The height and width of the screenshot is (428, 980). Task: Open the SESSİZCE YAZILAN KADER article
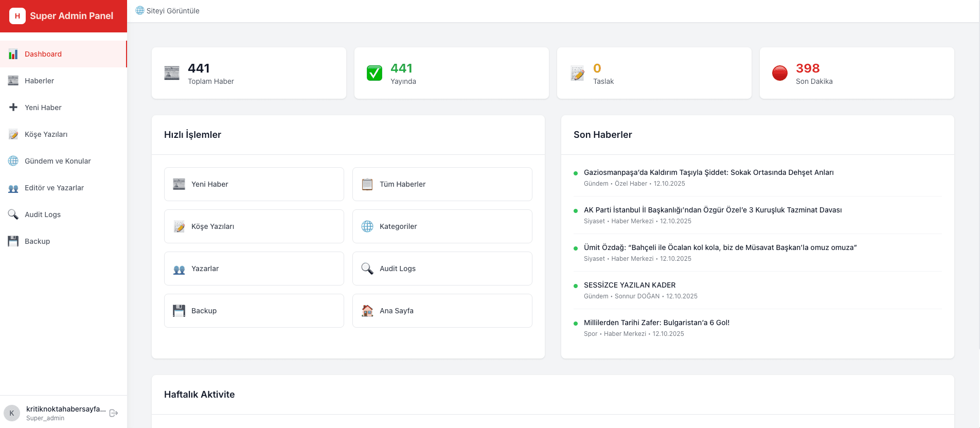[630, 285]
